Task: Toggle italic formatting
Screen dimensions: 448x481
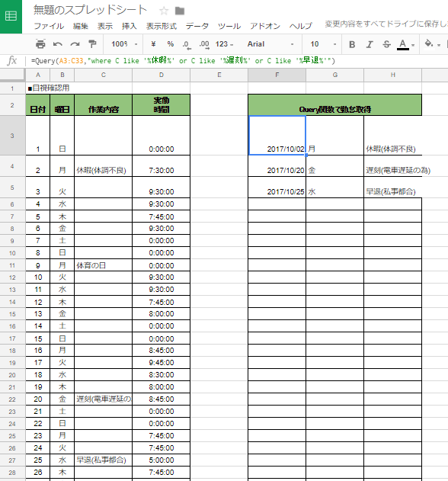Action: point(370,44)
